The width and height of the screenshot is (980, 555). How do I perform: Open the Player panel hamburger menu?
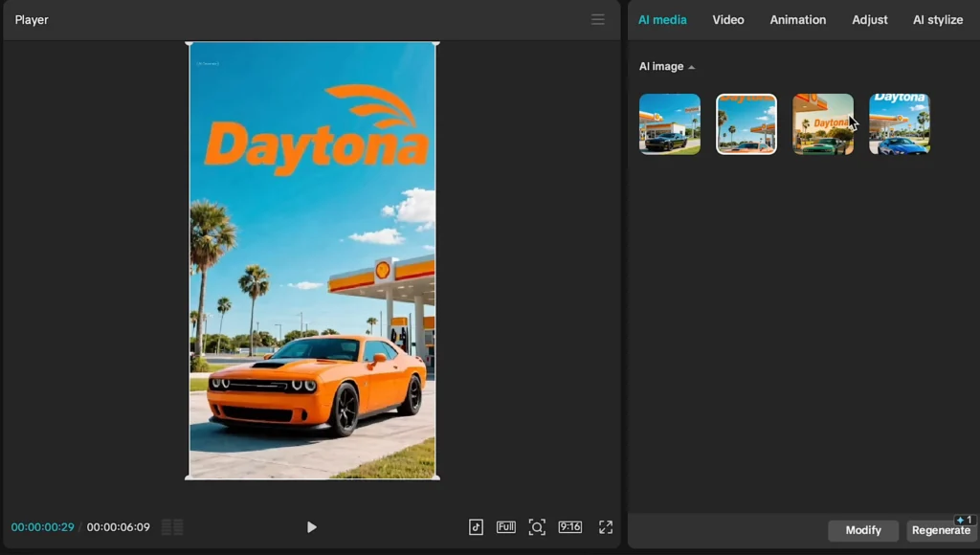(x=597, y=19)
